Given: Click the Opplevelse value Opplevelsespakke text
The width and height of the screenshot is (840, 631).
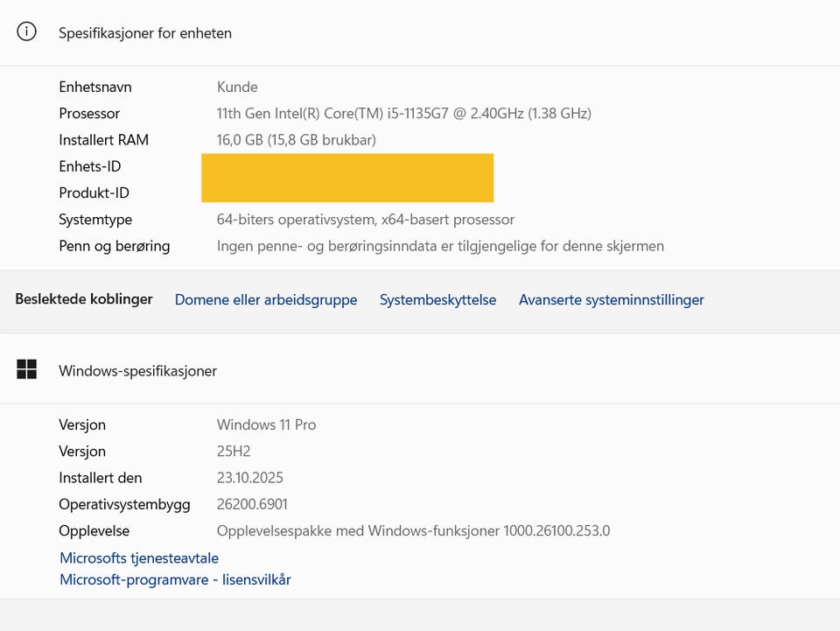Looking at the screenshot, I should [413, 530].
